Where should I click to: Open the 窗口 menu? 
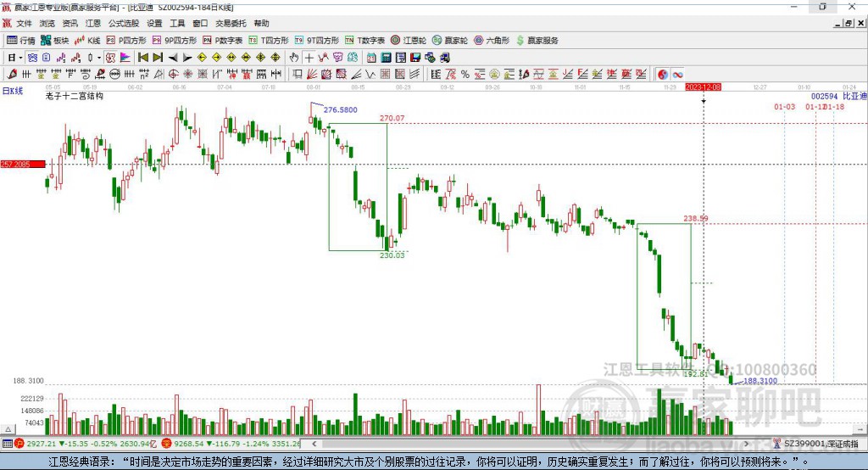tap(200, 23)
